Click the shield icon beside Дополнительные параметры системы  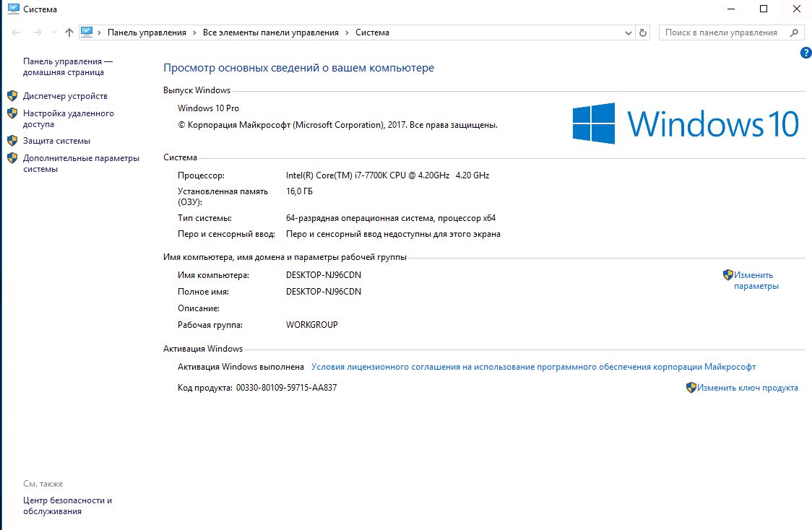click(12, 158)
